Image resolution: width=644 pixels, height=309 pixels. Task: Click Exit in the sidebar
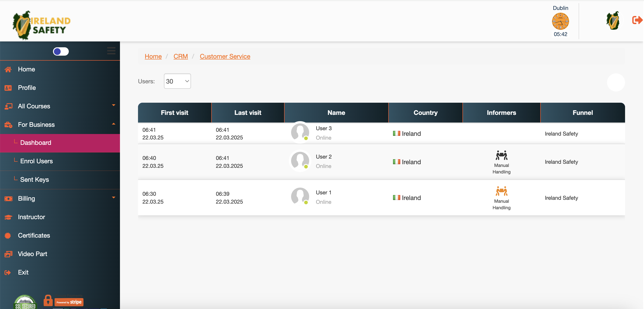pos(60,273)
